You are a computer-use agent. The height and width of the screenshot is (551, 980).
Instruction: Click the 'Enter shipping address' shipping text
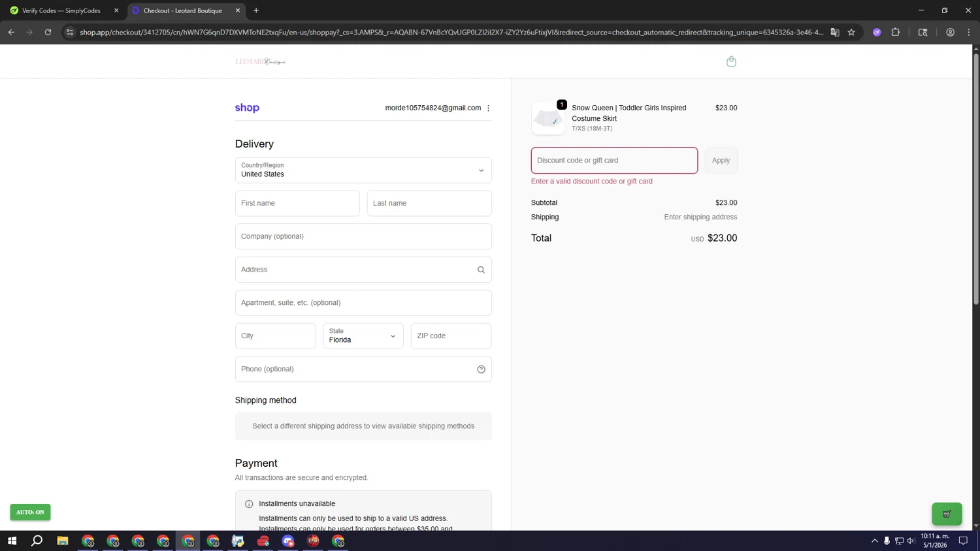700,217
